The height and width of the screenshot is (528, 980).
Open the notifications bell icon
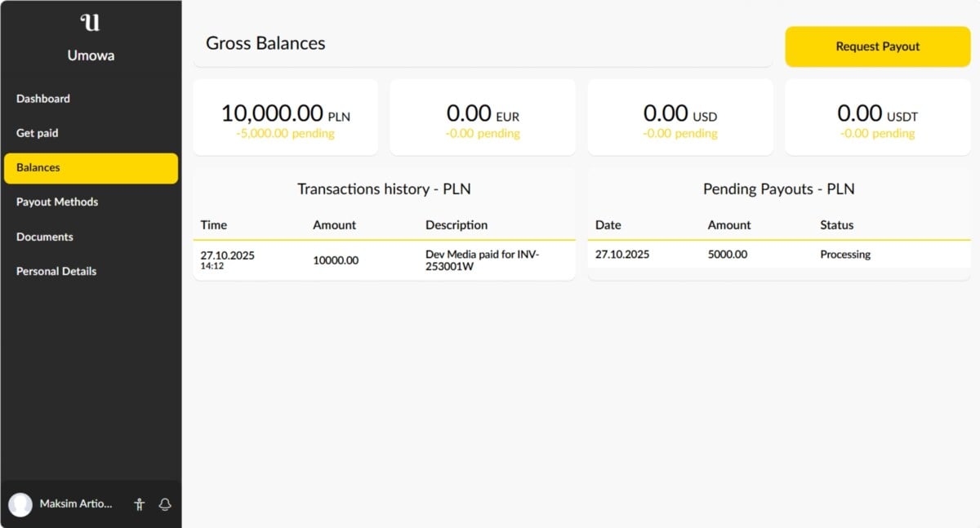(165, 504)
